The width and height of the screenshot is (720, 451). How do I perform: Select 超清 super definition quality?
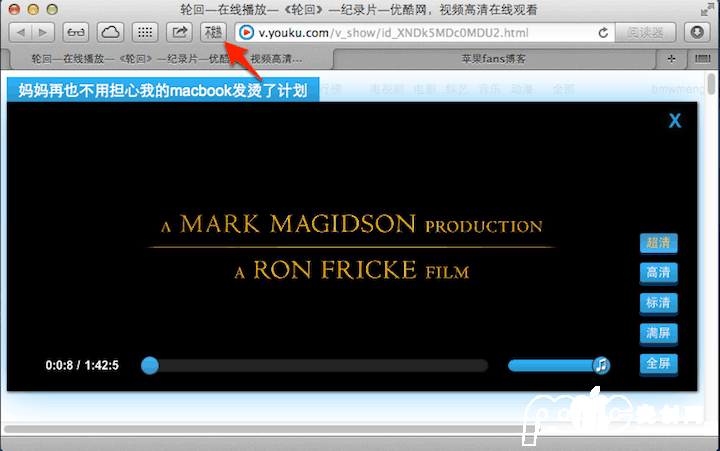[x=658, y=243]
